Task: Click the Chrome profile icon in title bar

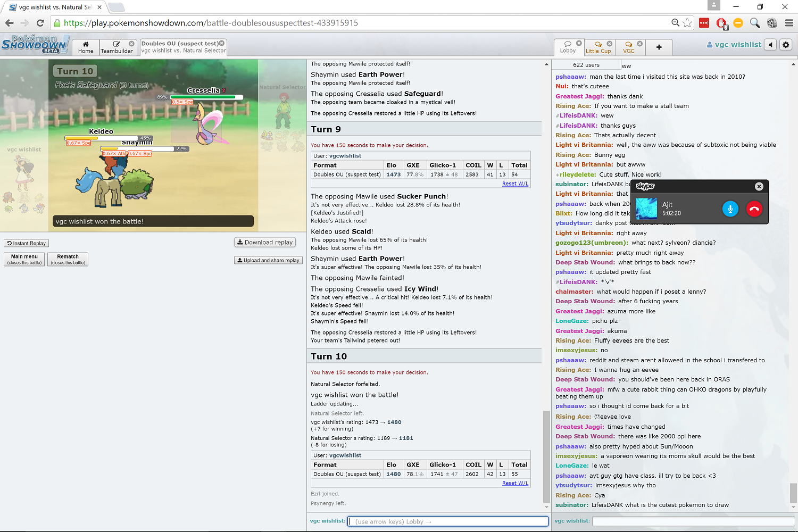Action: [713, 5]
